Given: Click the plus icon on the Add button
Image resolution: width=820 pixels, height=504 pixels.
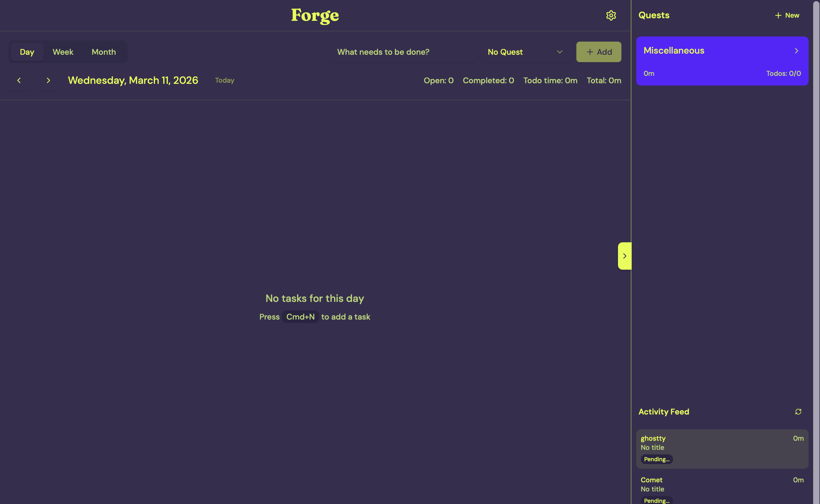Looking at the screenshot, I should (589, 52).
